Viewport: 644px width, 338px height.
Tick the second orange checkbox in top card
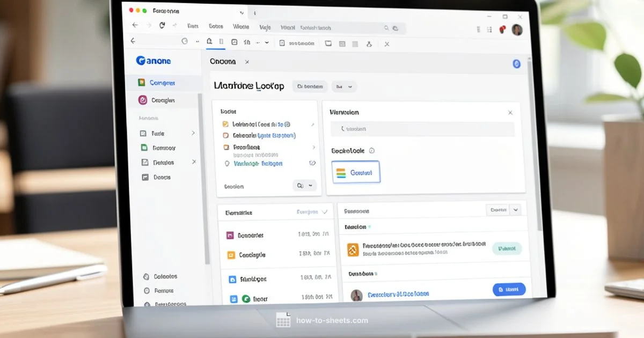pyautogui.click(x=225, y=136)
